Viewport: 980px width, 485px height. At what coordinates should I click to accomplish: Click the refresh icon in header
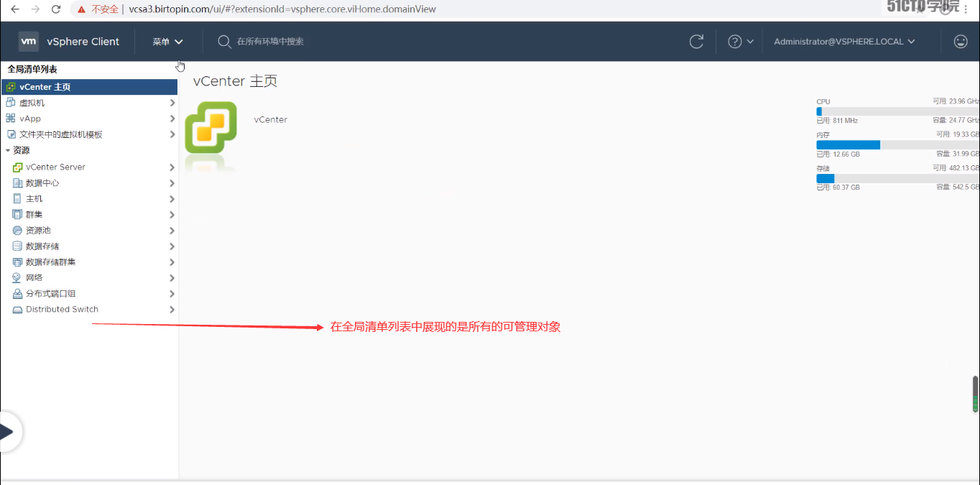[x=696, y=42]
